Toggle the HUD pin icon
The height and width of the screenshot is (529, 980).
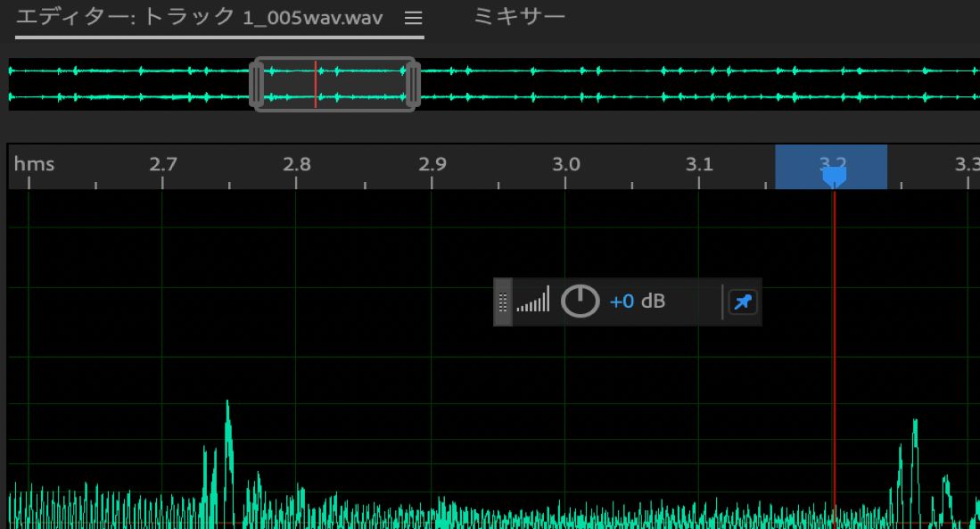(743, 302)
